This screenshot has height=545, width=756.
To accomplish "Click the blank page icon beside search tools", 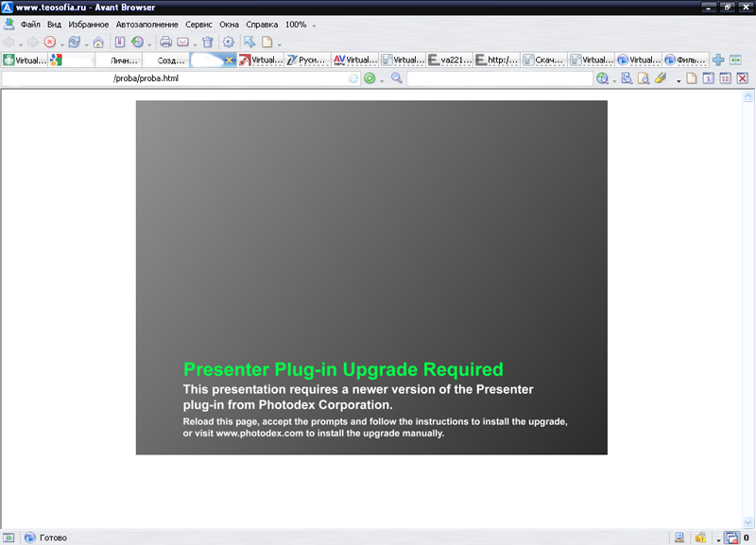I will [x=692, y=78].
